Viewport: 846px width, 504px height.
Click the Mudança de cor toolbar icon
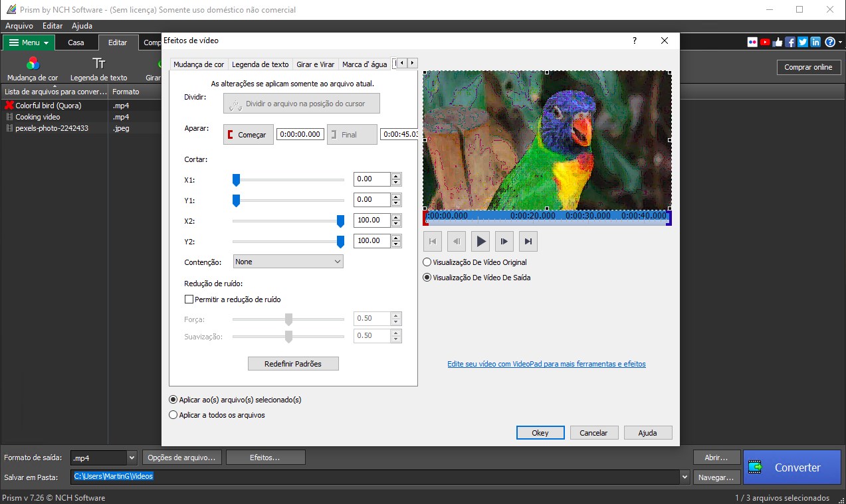pos(33,64)
